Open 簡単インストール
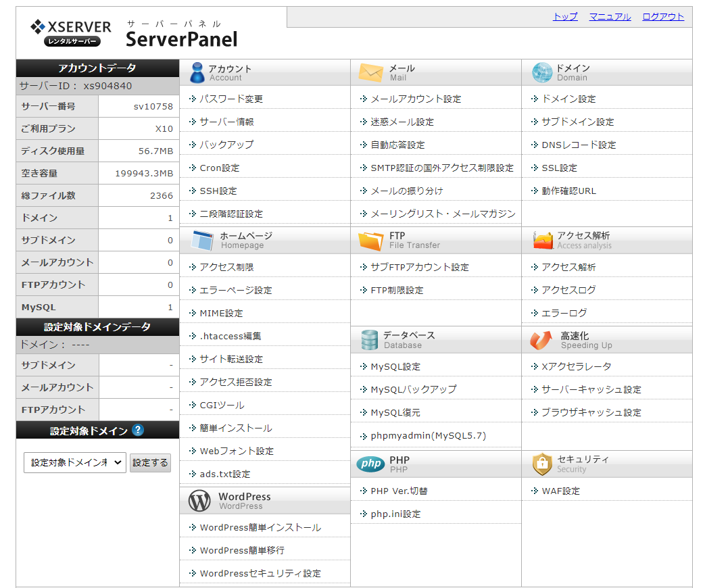This screenshot has height=588, width=705. coord(236,428)
